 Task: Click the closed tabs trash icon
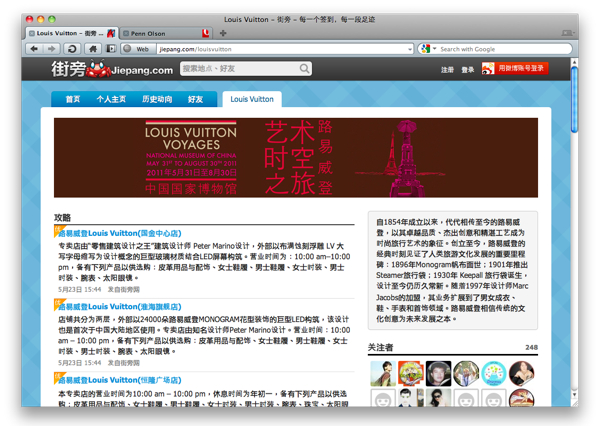[x=567, y=33]
